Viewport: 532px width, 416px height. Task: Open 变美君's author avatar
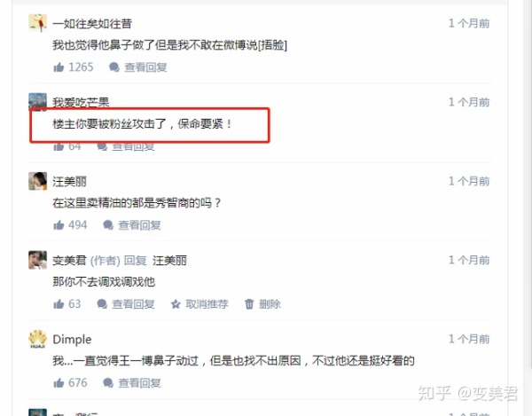pos(37,260)
